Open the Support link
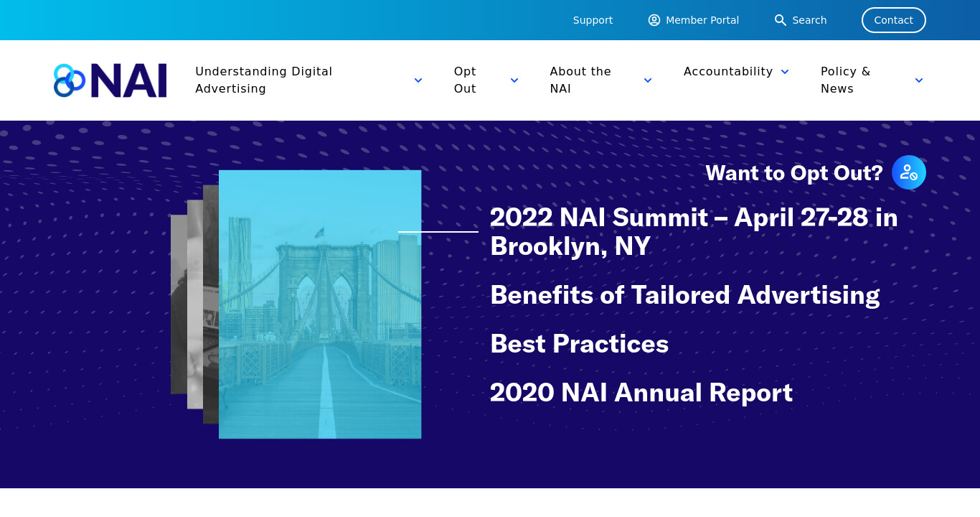This screenshot has width=980, height=517. pyautogui.click(x=593, y=20)
